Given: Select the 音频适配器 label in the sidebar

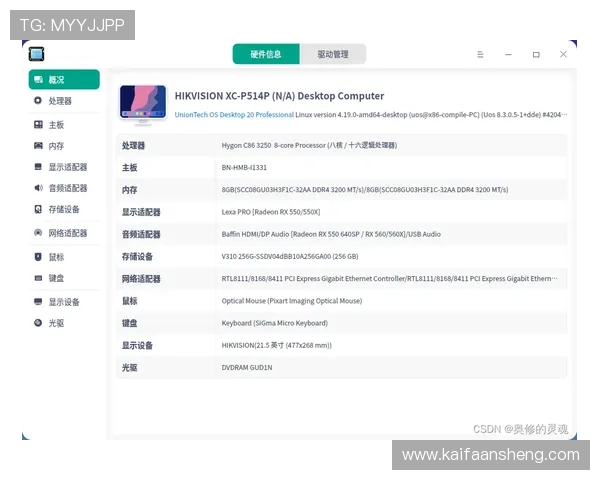Looking at the screenshot, I should pos(68,188).
